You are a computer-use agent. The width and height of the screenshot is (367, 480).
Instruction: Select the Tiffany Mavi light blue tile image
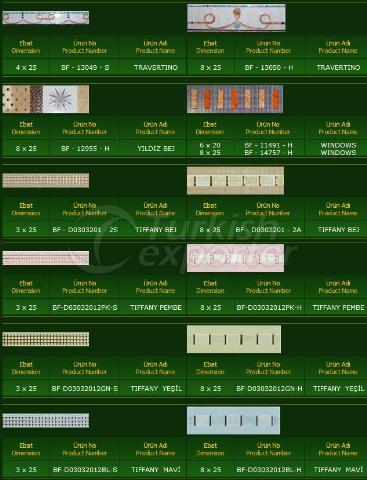pos(233,420)
